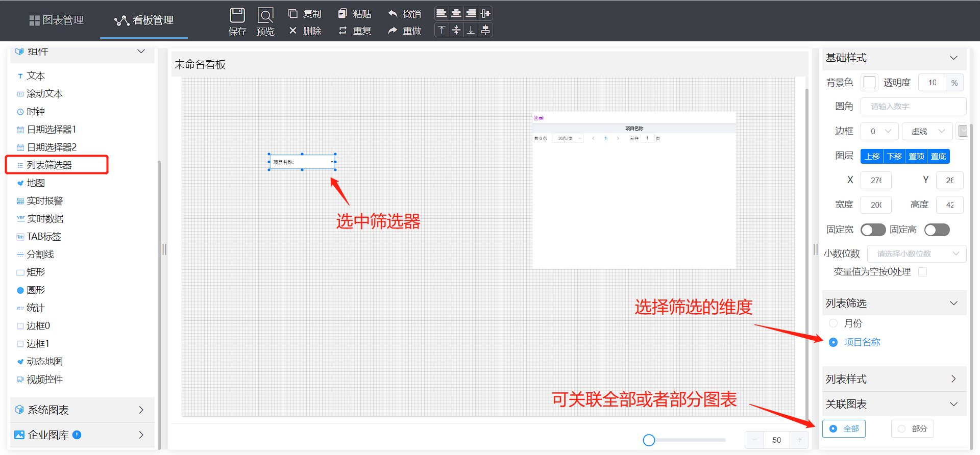Screen dimensions: 980x455
Task: Select the 滚动文本 component
Action: click(x=40, y=94)
